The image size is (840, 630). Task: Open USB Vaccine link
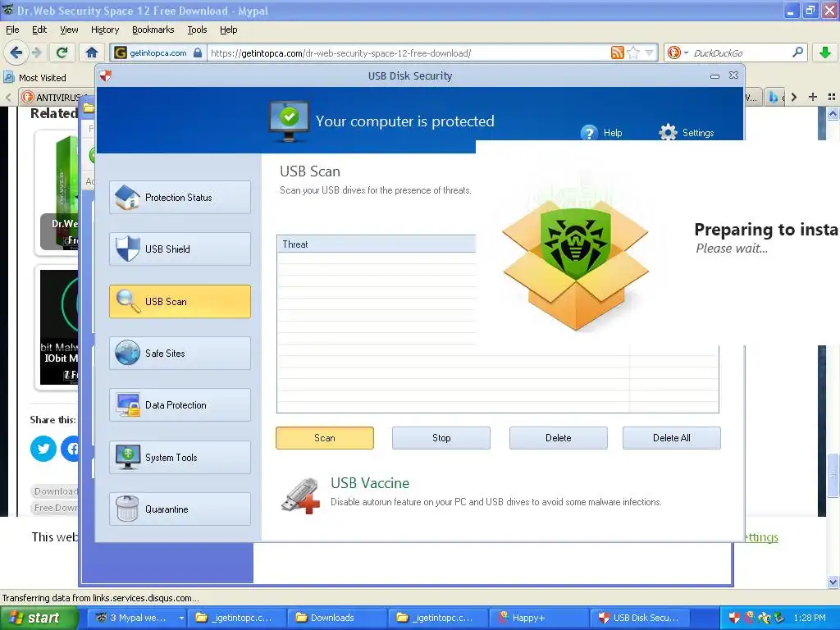[x=370, y=482]
